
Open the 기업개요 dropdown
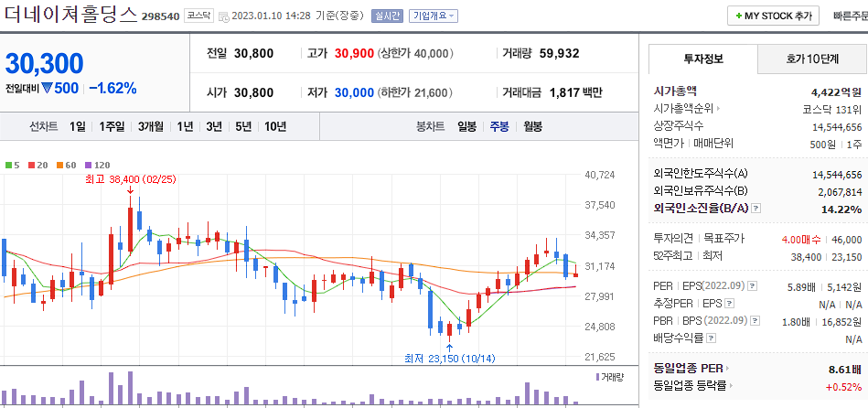point(434,16)
